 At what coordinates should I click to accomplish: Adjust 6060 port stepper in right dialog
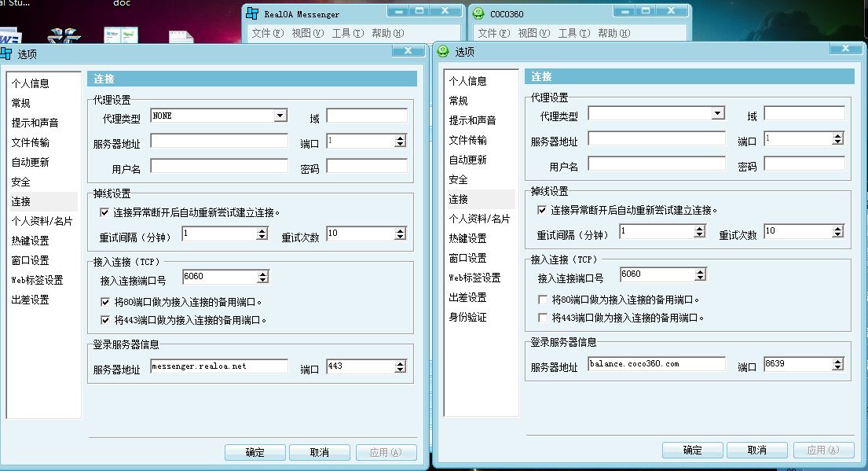[700, 274]
